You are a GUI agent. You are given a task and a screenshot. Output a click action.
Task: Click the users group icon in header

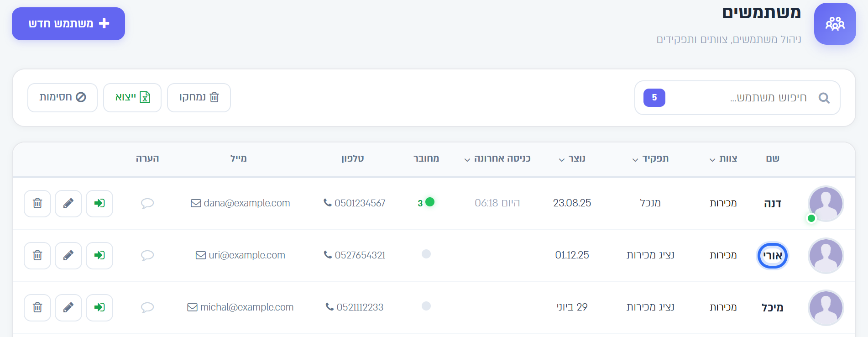click(x=835, y=24)
